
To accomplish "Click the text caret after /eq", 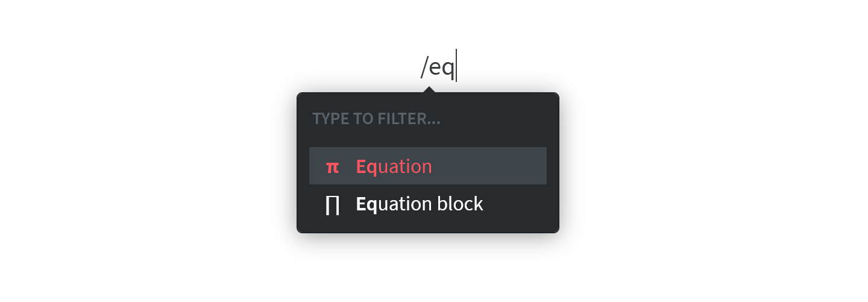I will (456, 66).
